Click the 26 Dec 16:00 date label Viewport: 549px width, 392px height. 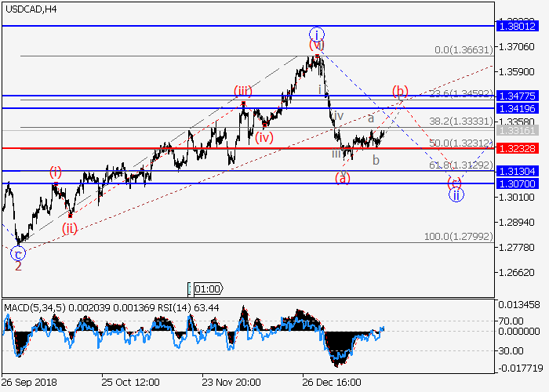[x=333, y=382]
